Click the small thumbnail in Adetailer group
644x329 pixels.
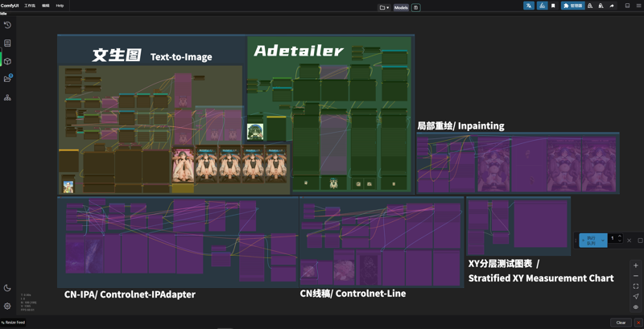pyautogui.click(x=255, y=132)
